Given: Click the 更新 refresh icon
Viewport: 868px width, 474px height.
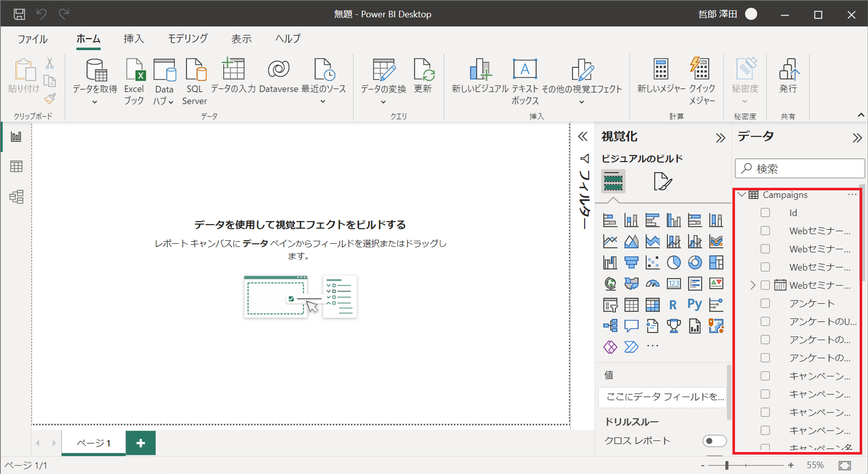Looking at the screenshot, I should pos(423,70).
